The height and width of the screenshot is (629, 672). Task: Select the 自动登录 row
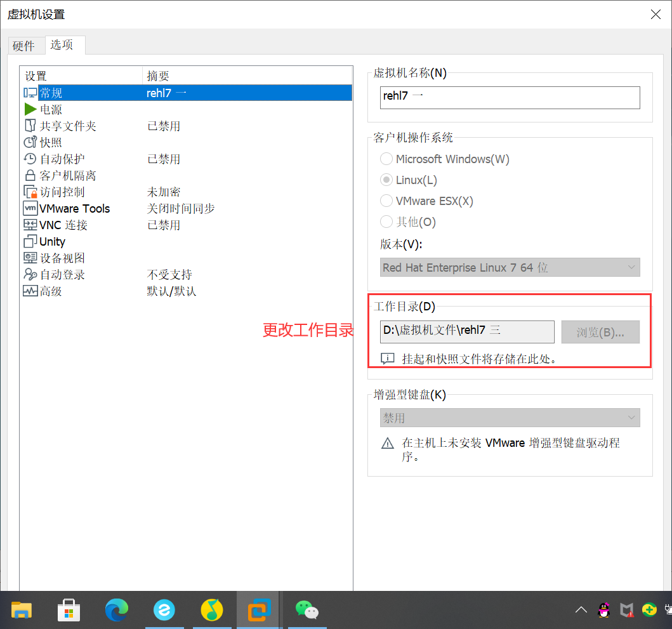coord(187,274)
